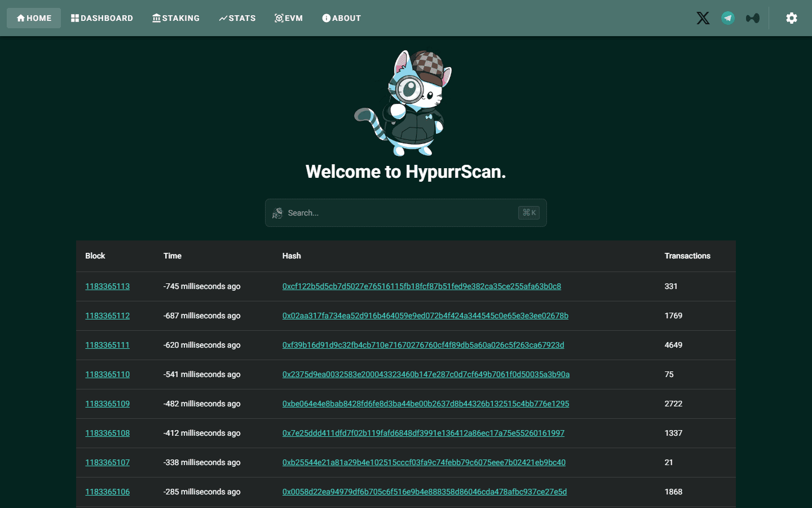
Task: Open block 1183365112
Action: click(107, 316)
